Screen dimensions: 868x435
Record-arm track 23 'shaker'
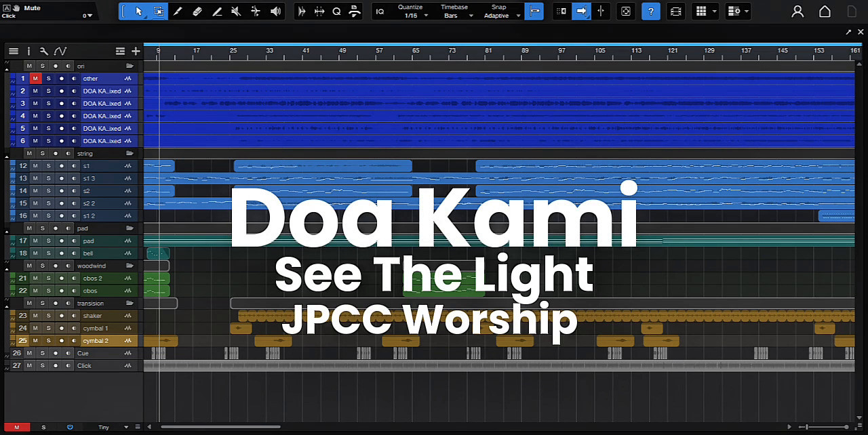tap(61, 316)
